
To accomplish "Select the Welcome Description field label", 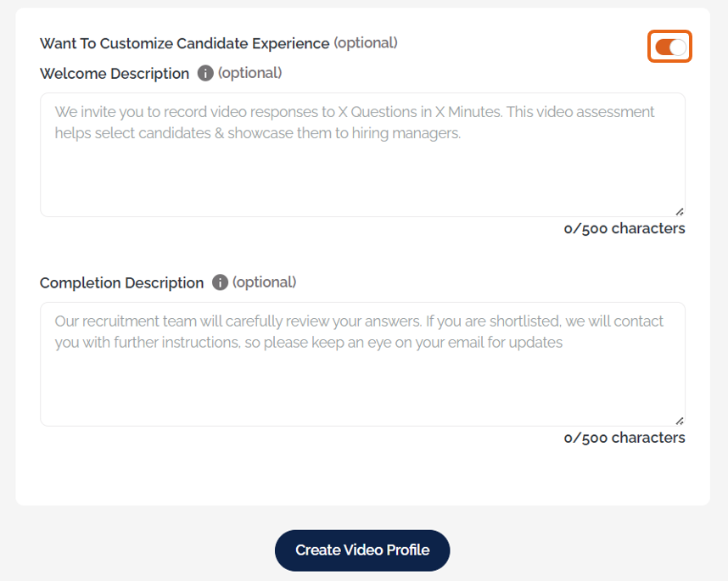I will pos(115,74).
